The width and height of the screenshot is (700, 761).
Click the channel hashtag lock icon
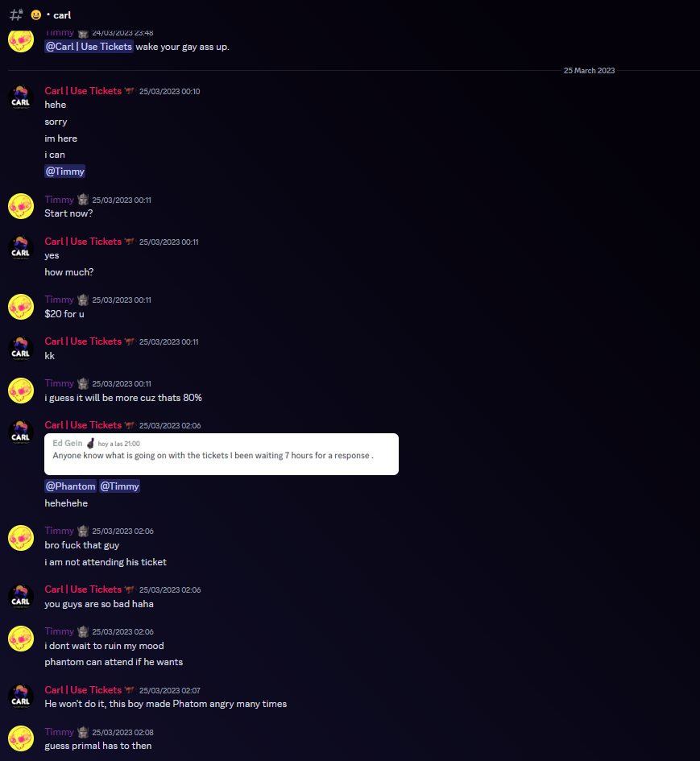pyautogui.click(x=16, y=14)
